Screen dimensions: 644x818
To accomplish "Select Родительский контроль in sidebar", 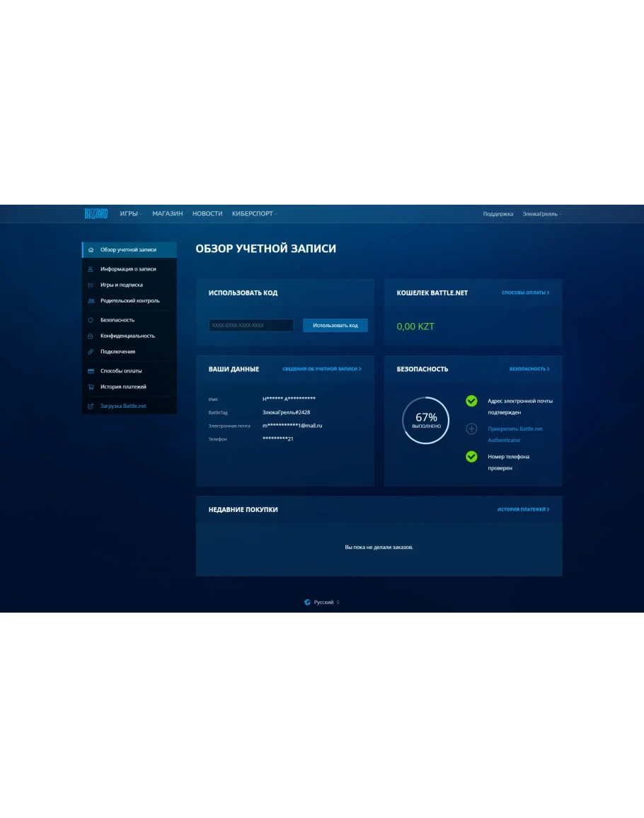I will 130,300.
